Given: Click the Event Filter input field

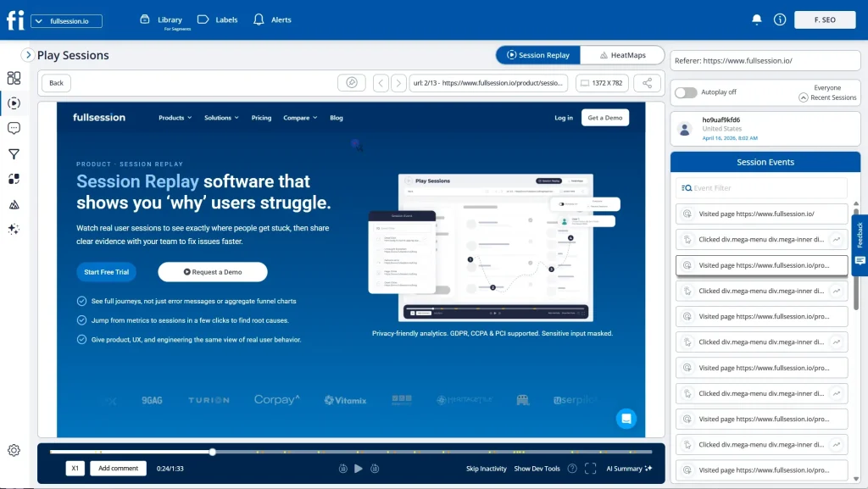Looking at the screenshot, I should [761, 188].
